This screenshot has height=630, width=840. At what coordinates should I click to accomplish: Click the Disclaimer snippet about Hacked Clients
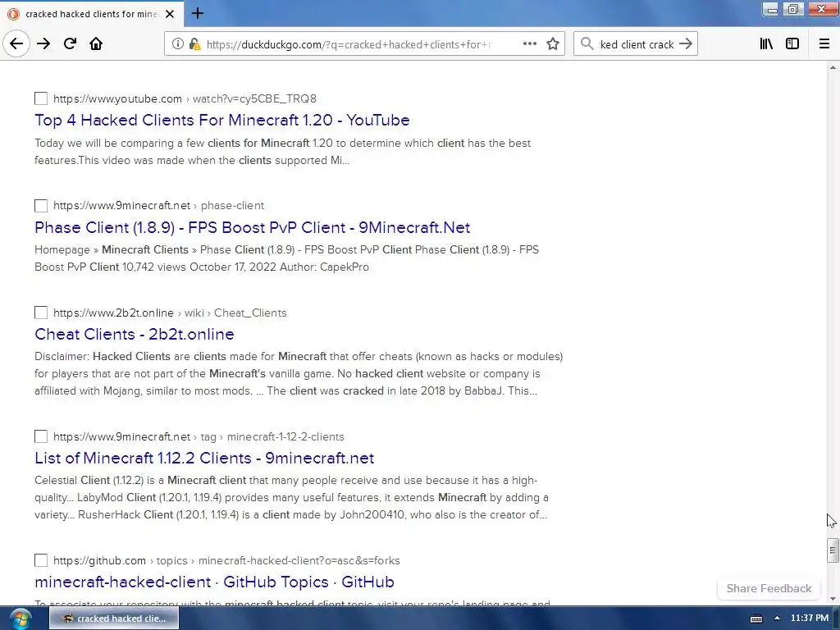click(299, 373)
